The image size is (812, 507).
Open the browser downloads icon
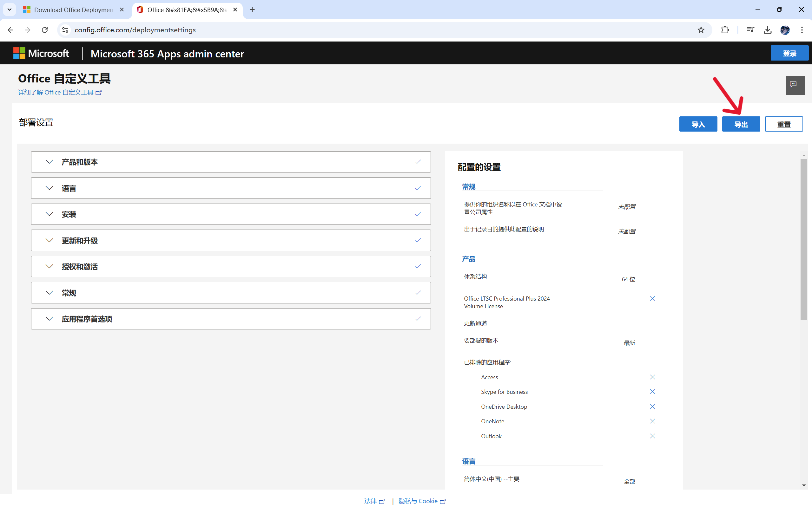click(x=768, y=30)
